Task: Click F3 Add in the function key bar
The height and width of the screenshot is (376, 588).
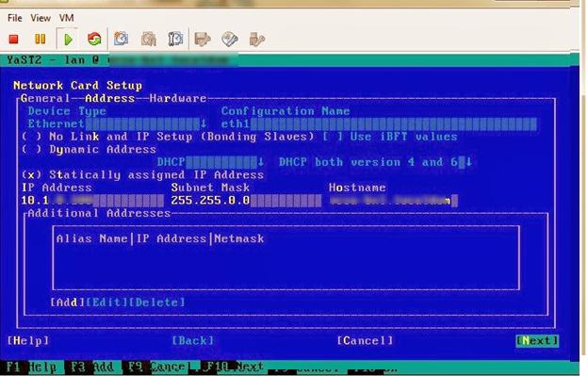Action: (x=92, y=367)
